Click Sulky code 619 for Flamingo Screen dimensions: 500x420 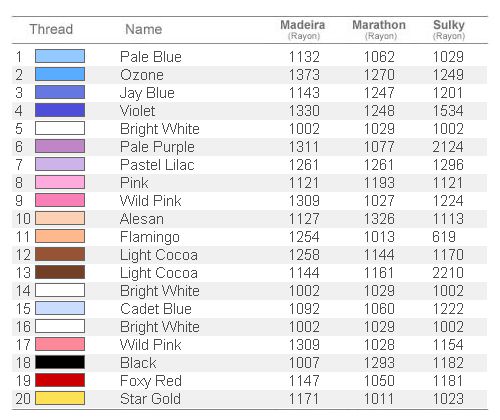click(444, 237)
